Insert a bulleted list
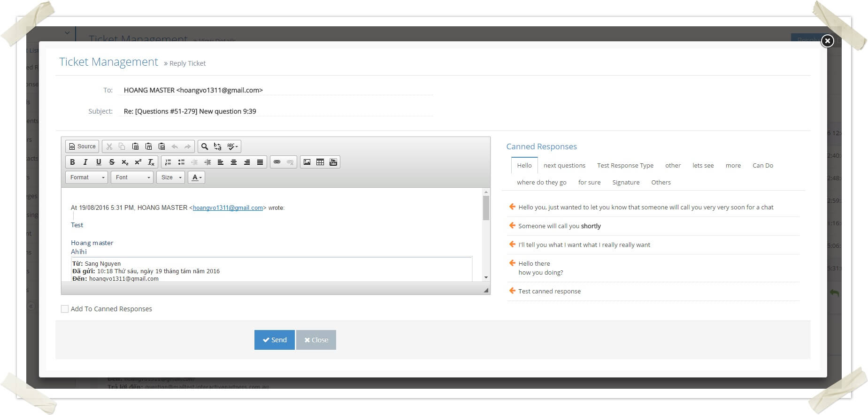The height and width of the screenshot is (415, 868). tap(181, 162)
